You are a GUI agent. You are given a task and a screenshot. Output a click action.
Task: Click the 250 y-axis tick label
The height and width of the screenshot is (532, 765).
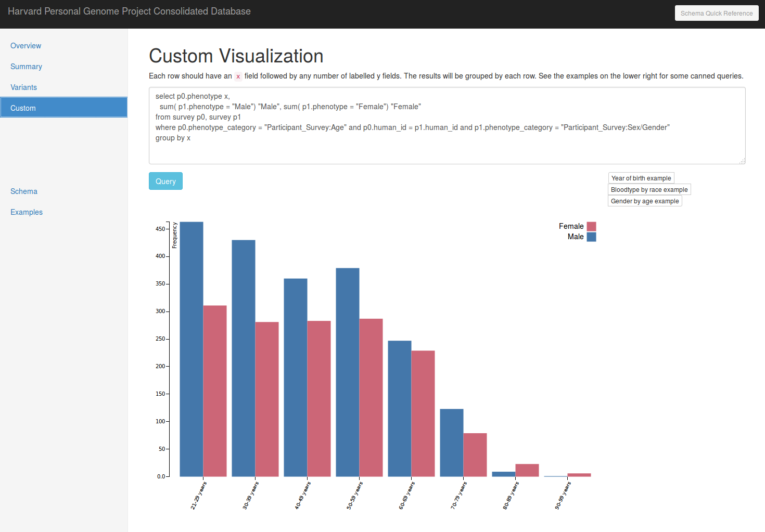coord(160,339)
